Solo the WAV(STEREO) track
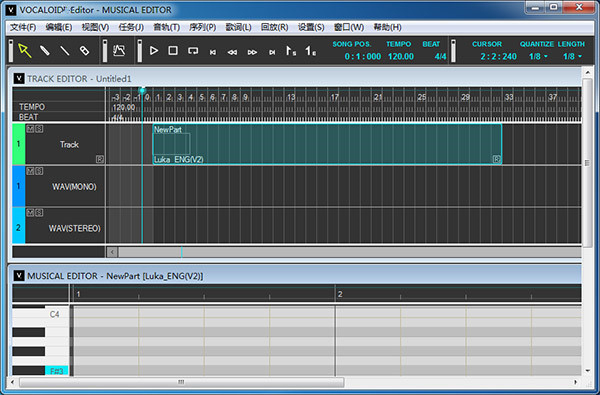 (39, 213)
